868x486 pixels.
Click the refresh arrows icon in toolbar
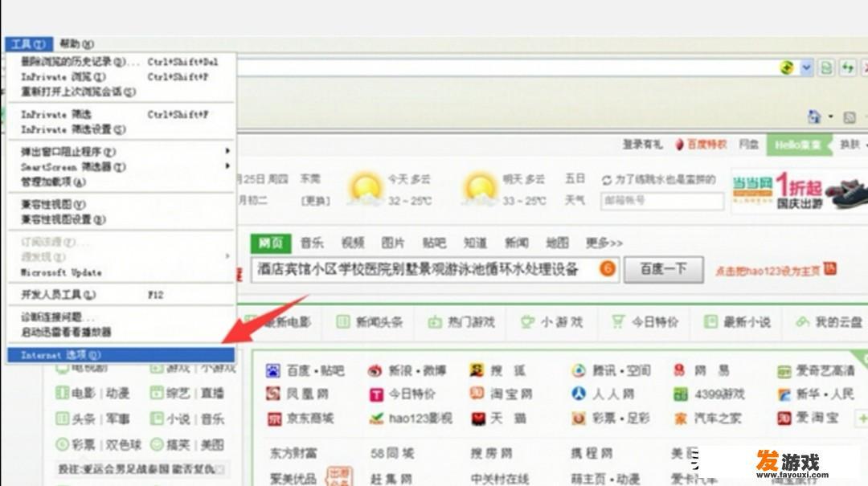click(848, 68)
